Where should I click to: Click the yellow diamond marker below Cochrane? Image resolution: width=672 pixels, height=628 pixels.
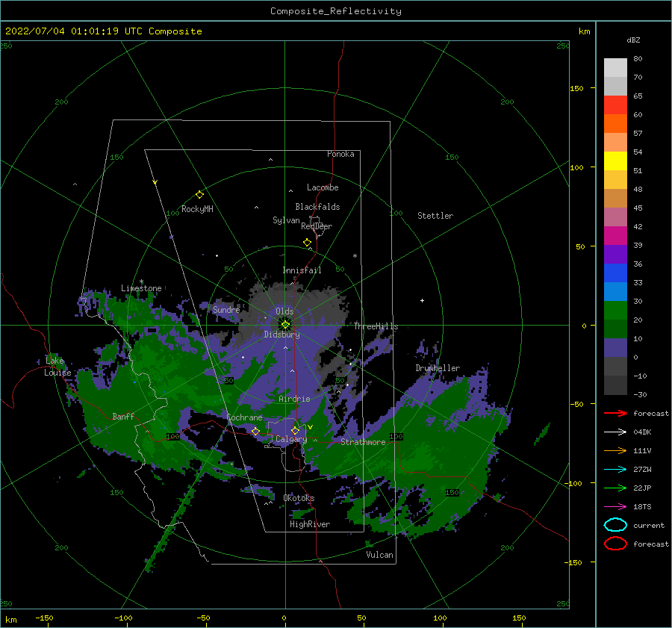[256, 431]
